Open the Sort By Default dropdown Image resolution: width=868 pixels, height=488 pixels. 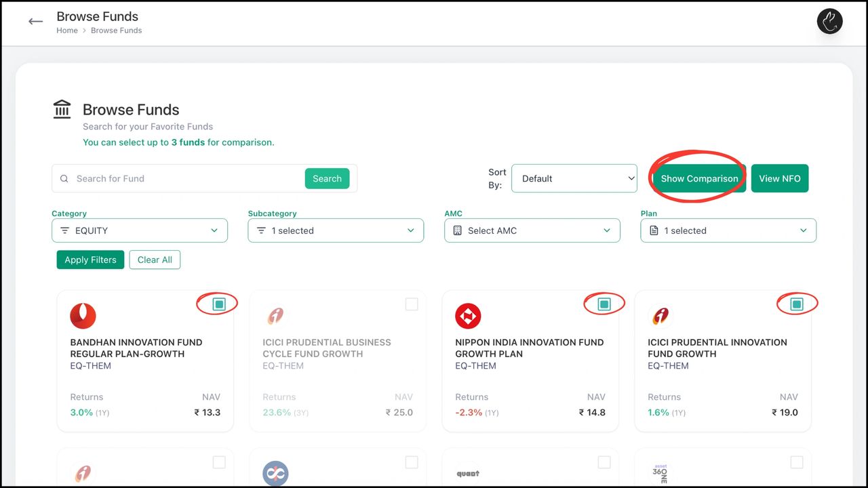click(574, 178)
